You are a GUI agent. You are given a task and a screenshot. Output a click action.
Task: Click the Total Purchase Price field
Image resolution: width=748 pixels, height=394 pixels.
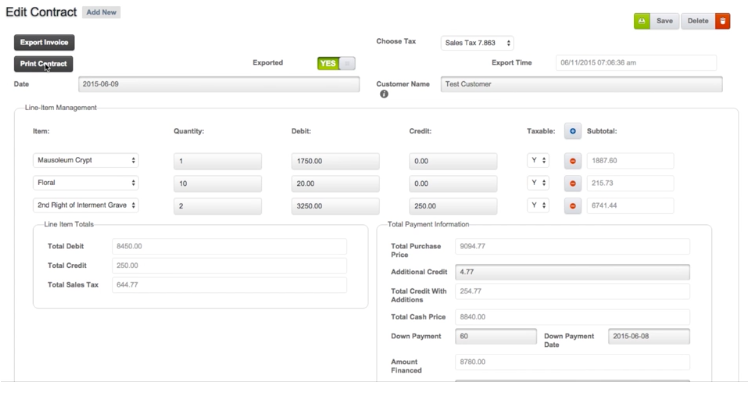(572, 247)
